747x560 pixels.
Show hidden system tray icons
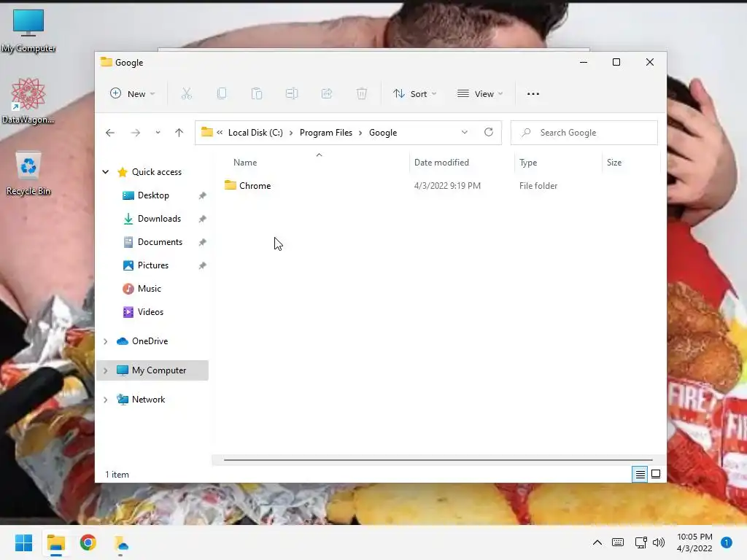597,542
